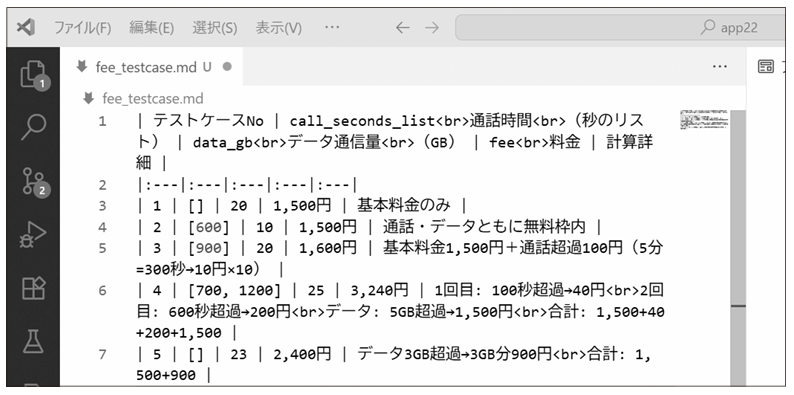This screenshot has width=794, height=395.
Task: Click 3,240円 in line 6
Action: click(x=379, y=291)
